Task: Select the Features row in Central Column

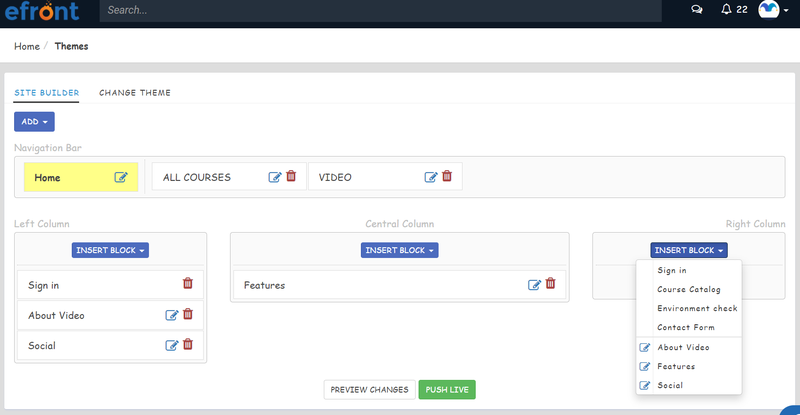Action: (x=399, y=285)
